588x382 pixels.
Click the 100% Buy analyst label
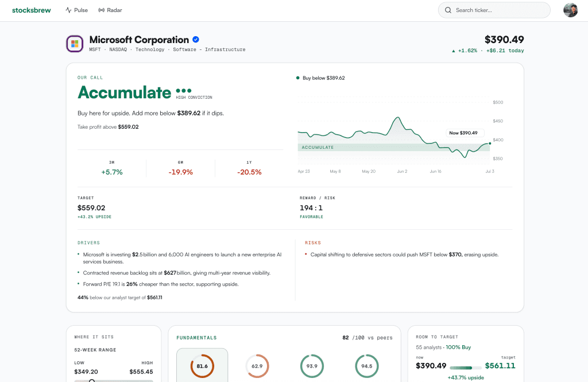pyautogui.click(x=458, y=348)
